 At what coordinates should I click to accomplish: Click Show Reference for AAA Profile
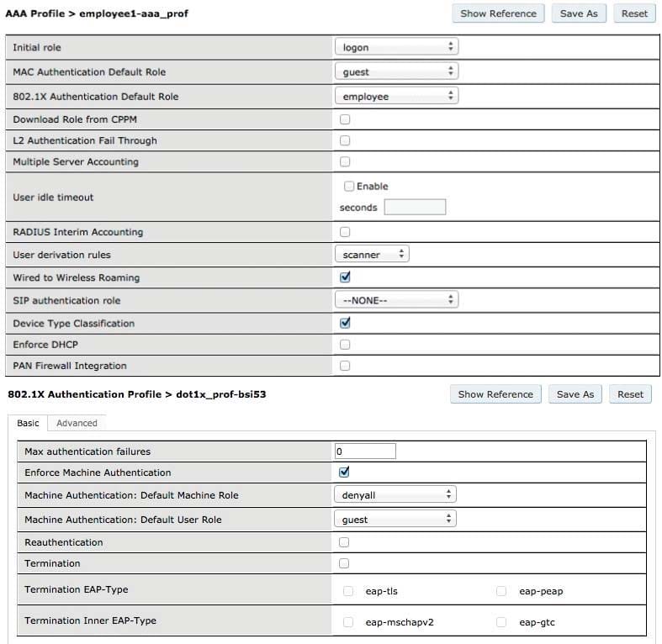[x=498, y=13]
